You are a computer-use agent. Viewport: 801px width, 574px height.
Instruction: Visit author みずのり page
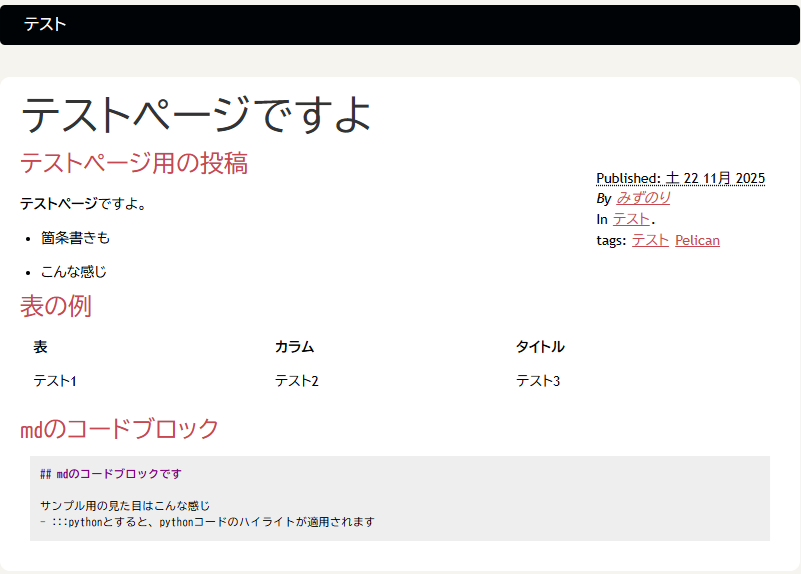tap(643, 198)
